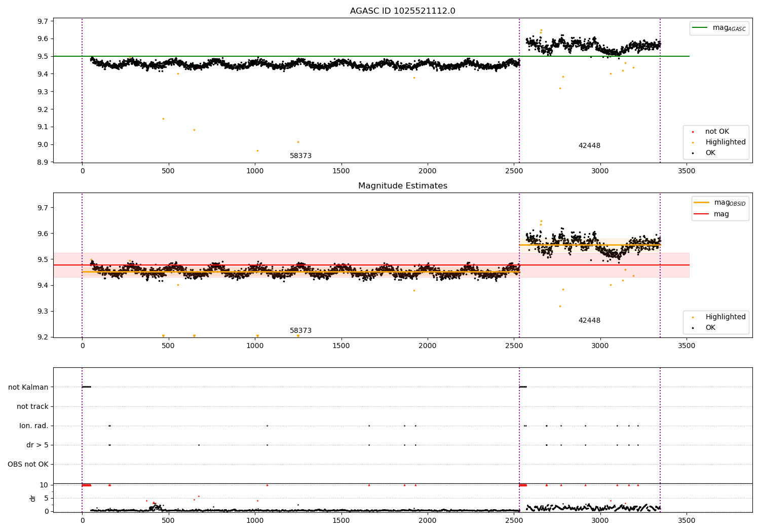Select the 'Ion. rad.' row label
The image size is (760, 532).
pyautogui.click(x=34, y=426)
